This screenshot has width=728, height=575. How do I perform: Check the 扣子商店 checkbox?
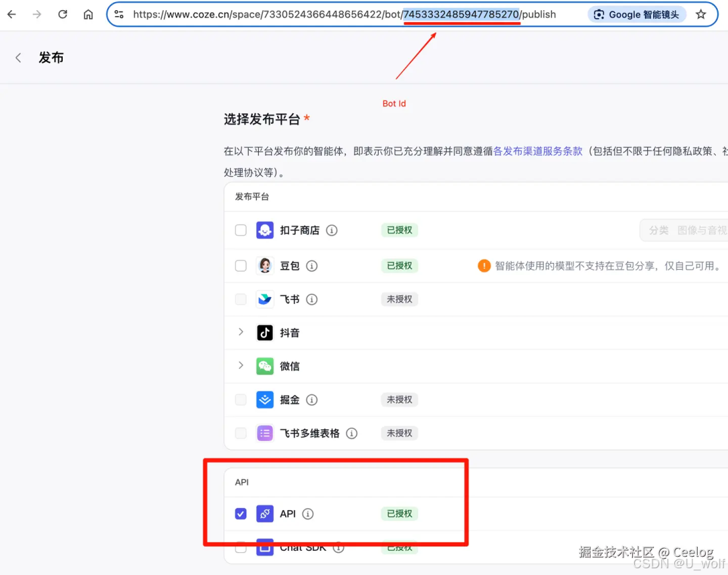(x=241, y=230)
